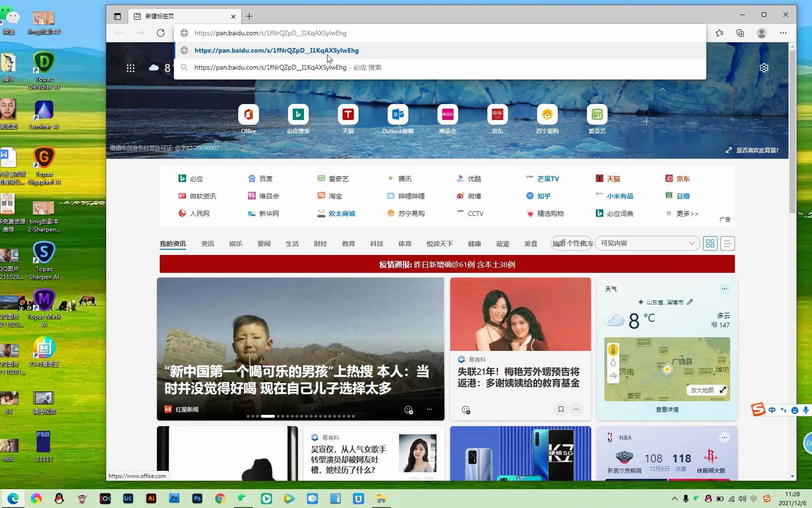Image resolution: width=812 pixels, height=508 pixels.
Task: Open Luminar AI desktop shortcut
Action: point(44,115)
